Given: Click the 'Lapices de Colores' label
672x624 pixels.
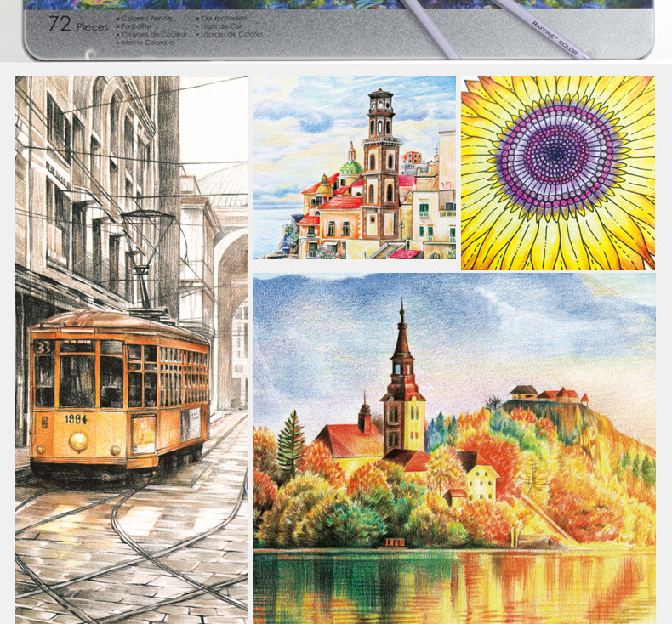Looking at the screenshot, I should [232, 34].
